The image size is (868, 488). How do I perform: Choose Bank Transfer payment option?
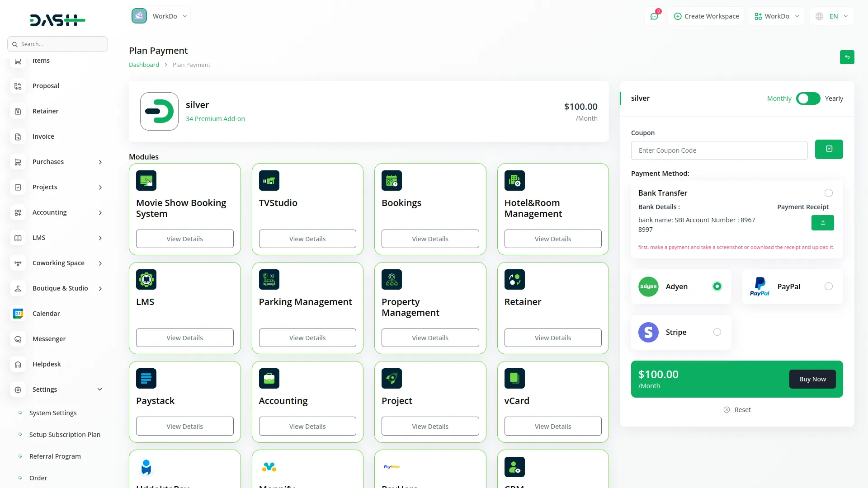(x=828, y=193)
